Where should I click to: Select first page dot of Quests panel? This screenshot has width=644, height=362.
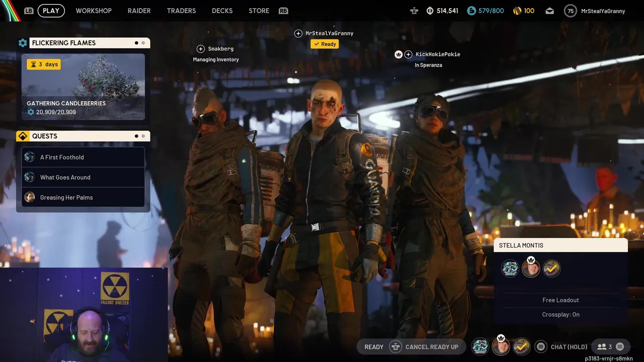136,136
